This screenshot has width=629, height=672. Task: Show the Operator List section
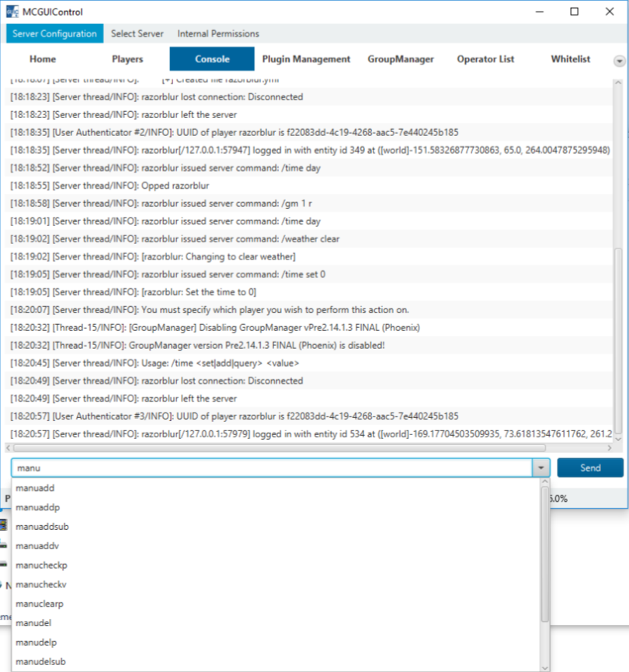485,59
